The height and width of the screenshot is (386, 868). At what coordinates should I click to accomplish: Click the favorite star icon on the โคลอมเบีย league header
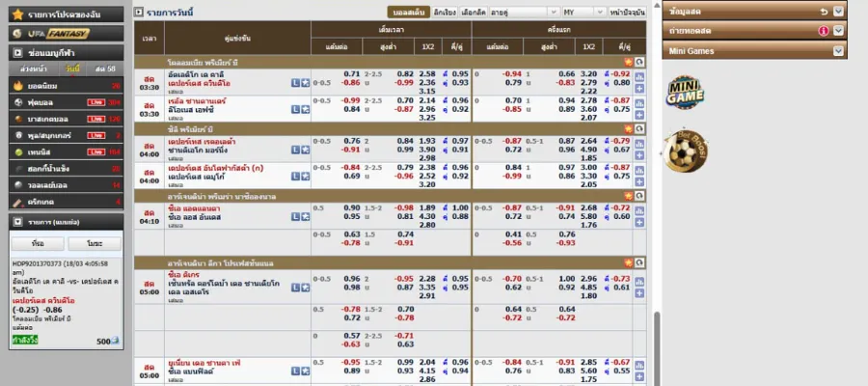pyautogui.click(x=626, y=61)
